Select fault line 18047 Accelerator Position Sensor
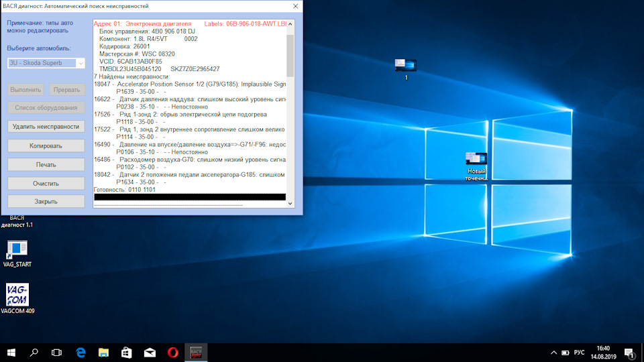The image size is (644, 362). coord(190,84)
